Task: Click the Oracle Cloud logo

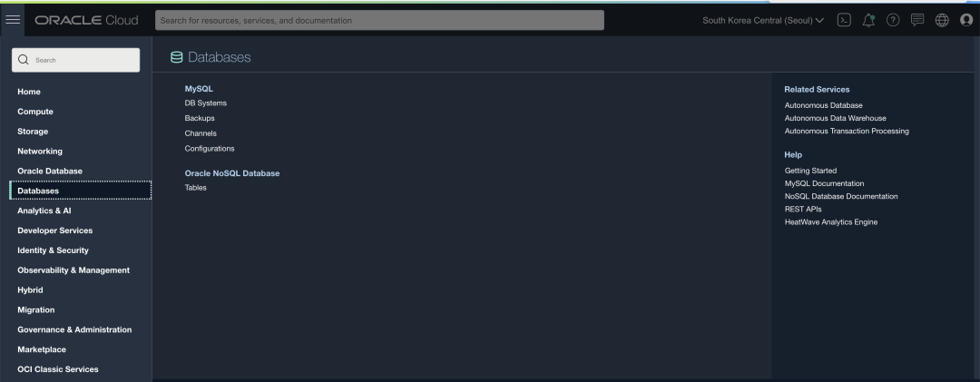Action: point(86,20)
